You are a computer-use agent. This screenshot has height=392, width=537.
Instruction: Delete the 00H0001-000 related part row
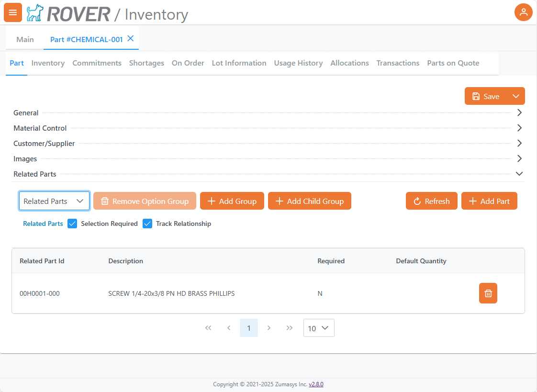click(488, 293)
